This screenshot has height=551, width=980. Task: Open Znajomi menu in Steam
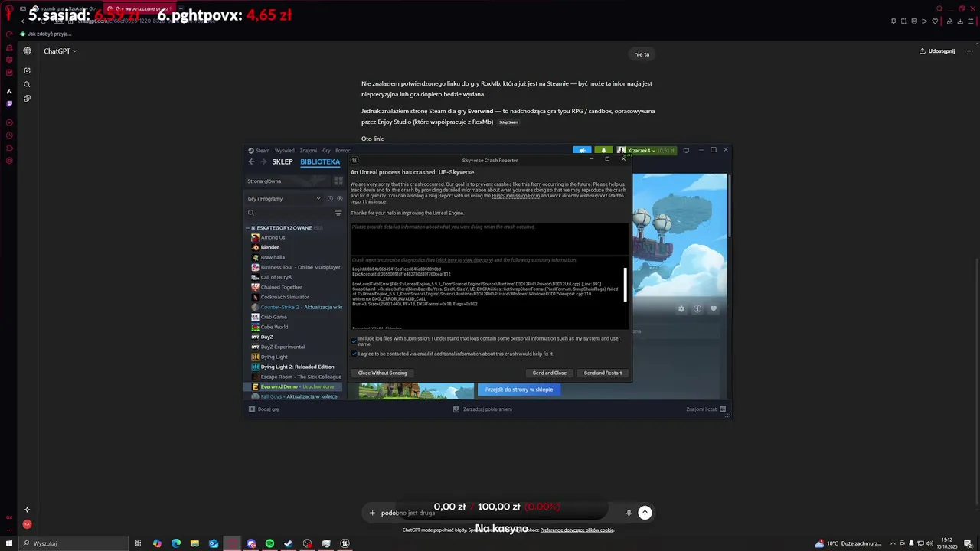pyautogui.click(x=309, y=151)
